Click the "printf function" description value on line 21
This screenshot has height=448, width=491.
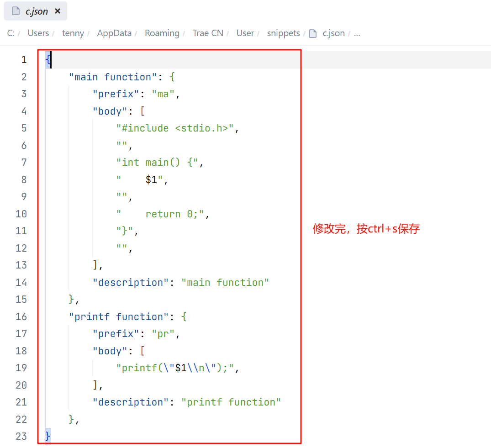click(231, 402)
